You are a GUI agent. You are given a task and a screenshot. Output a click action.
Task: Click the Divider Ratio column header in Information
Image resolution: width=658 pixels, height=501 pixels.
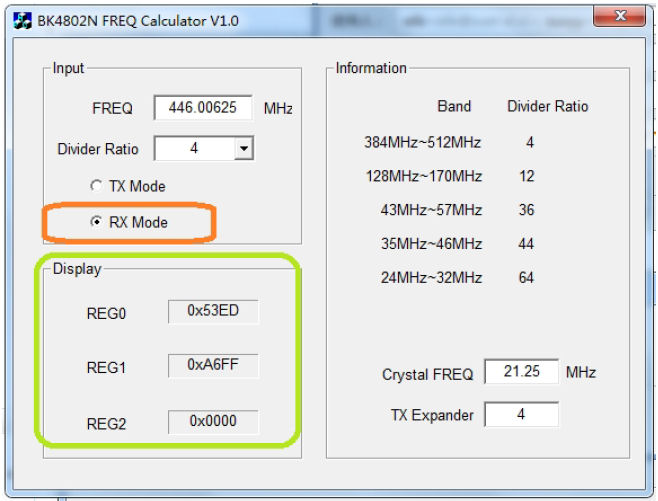(548, 106)
